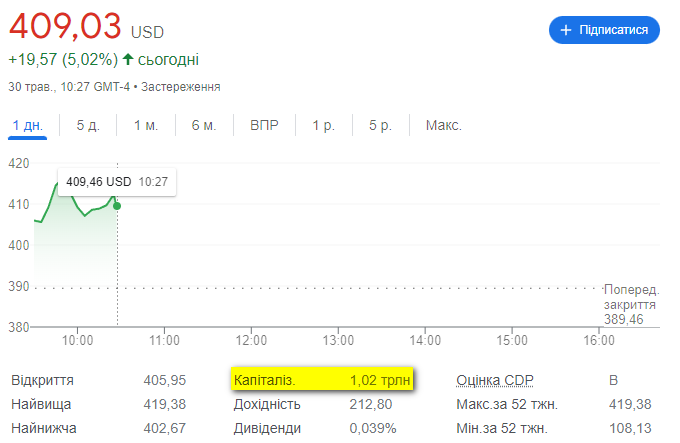Switch to the 1 м. range tab
This screenshot has width=680, height=443.
tap(146, 125)
